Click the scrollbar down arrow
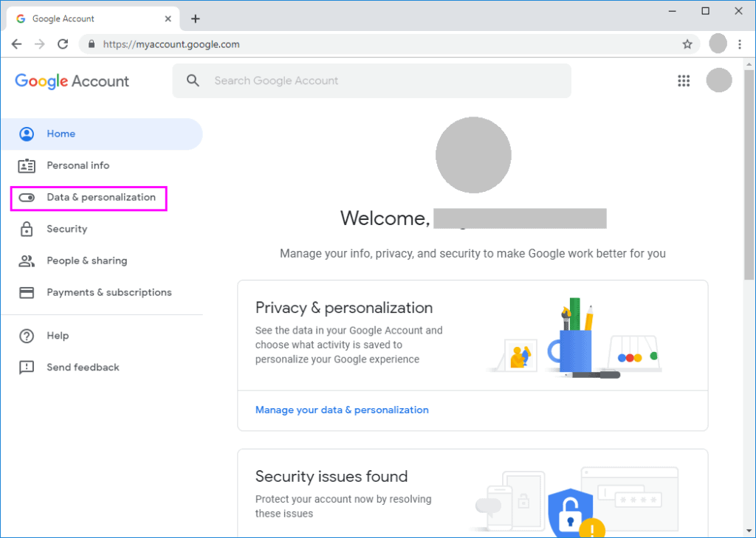The width and height of the screenshot is (756, 538). [x=749, y=531]
